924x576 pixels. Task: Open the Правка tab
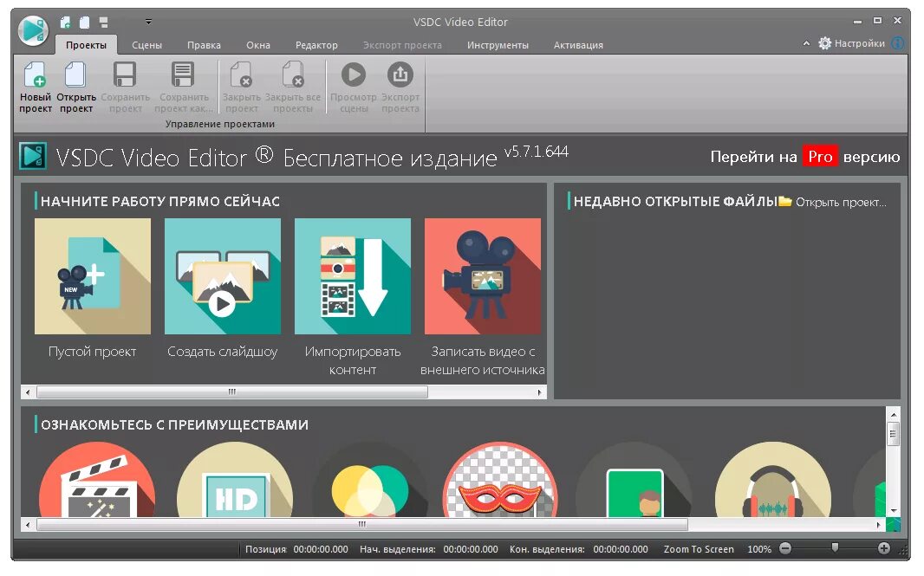click(204, 45)
